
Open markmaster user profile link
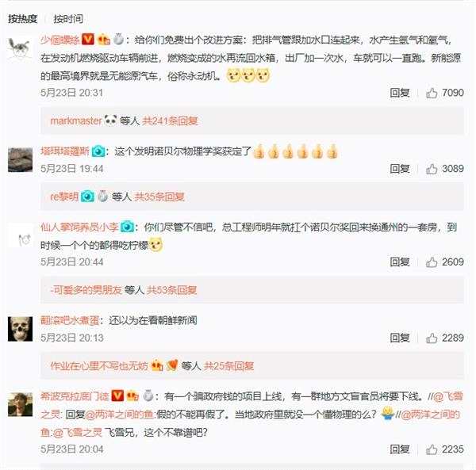pyautogui.click(x=76, y=121)
